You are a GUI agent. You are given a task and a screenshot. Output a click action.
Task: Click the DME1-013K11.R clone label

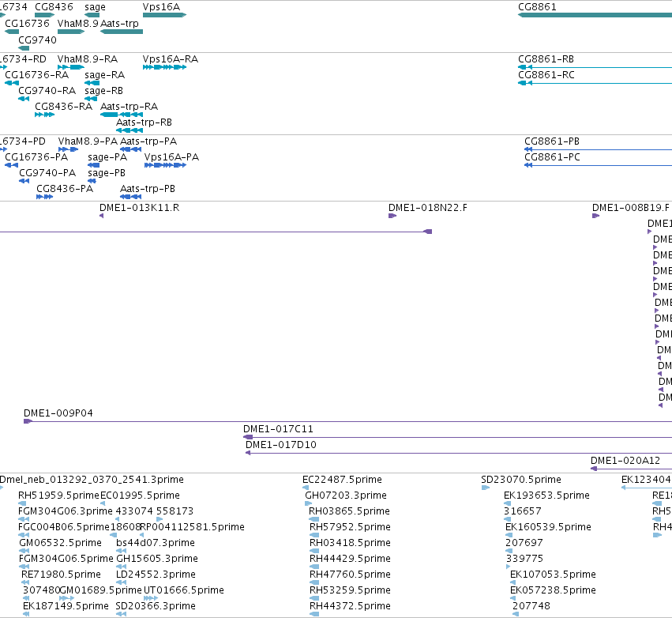pyautogui.click(x=139, y=208)
